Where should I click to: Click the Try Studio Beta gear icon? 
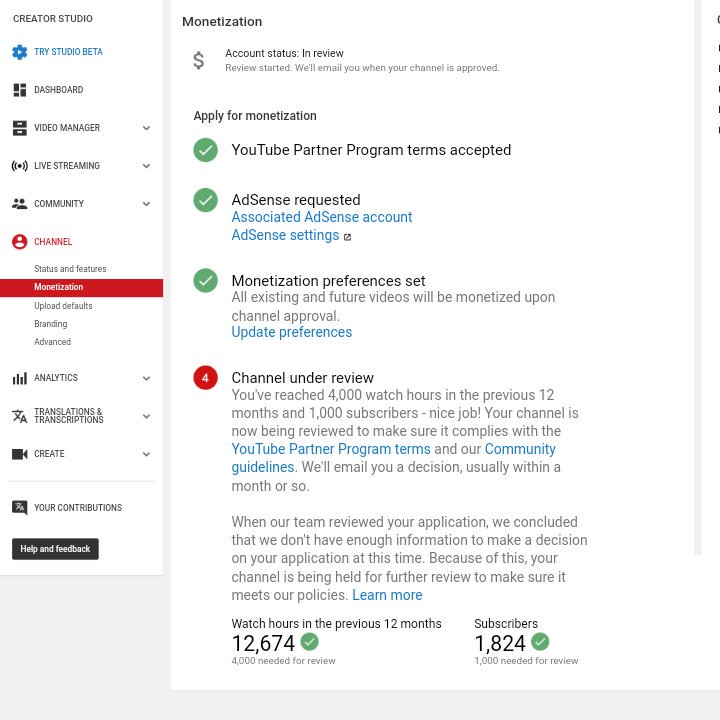pyautogui.click(x=19, y=52)
